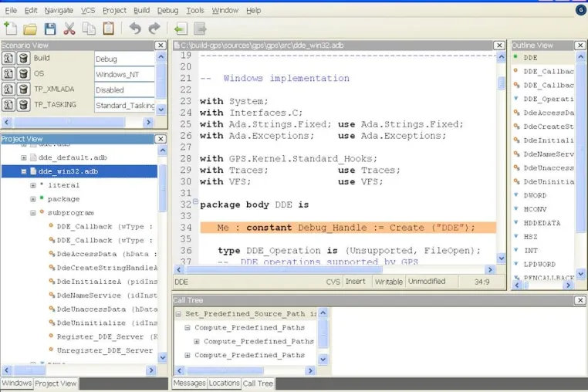
Task: Switch to the Windows tab
Action: 17,383
